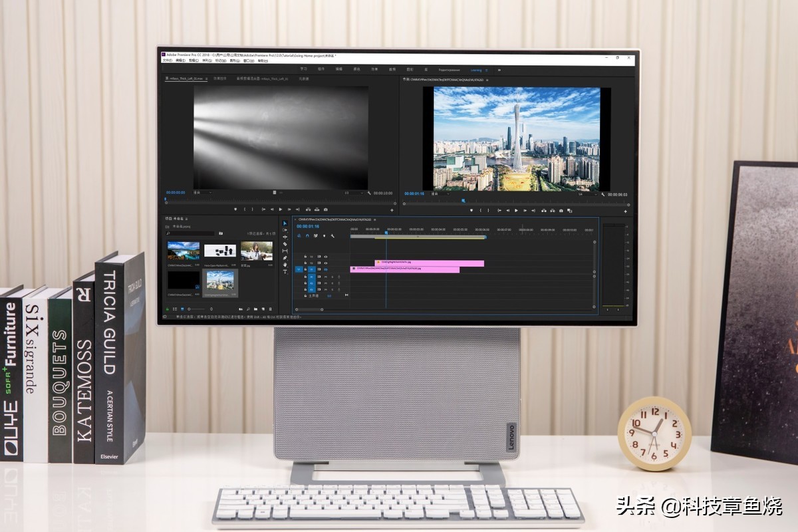Click the Linked Selection magnet-style snap icon
Image resolution: width=798 pixels, height=532 pixels.
(308, 236)
